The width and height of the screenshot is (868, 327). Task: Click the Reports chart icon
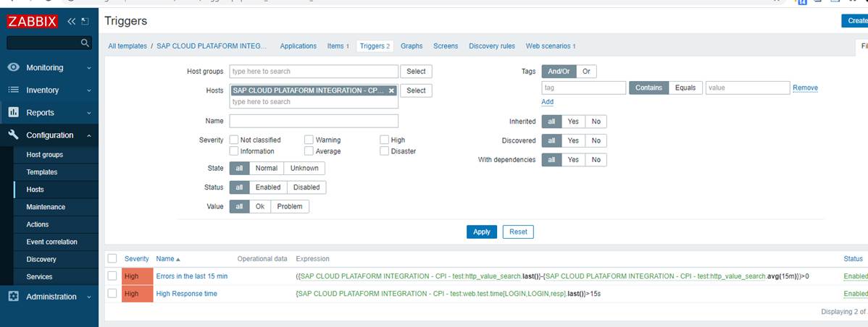click(x=14, y=113)
